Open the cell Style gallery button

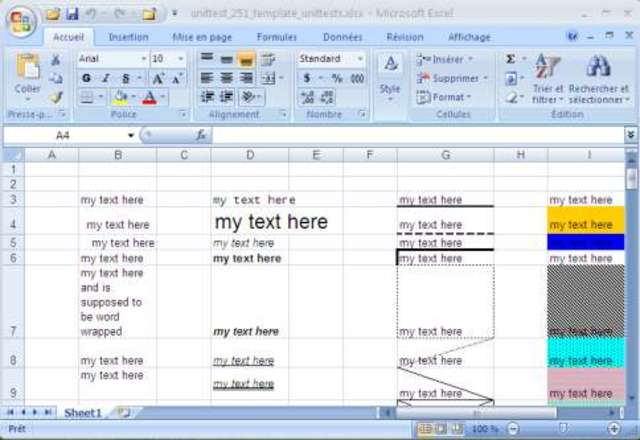tap(390, 78)
